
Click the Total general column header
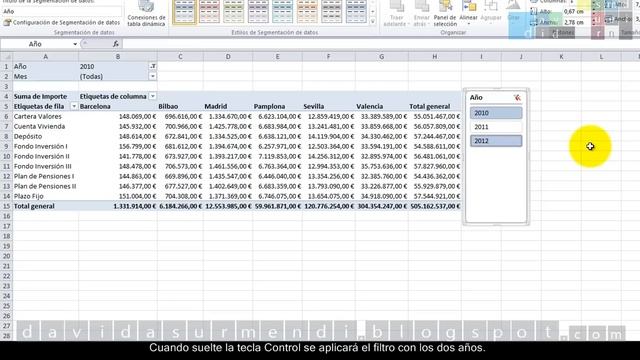[x=430, y=106]
